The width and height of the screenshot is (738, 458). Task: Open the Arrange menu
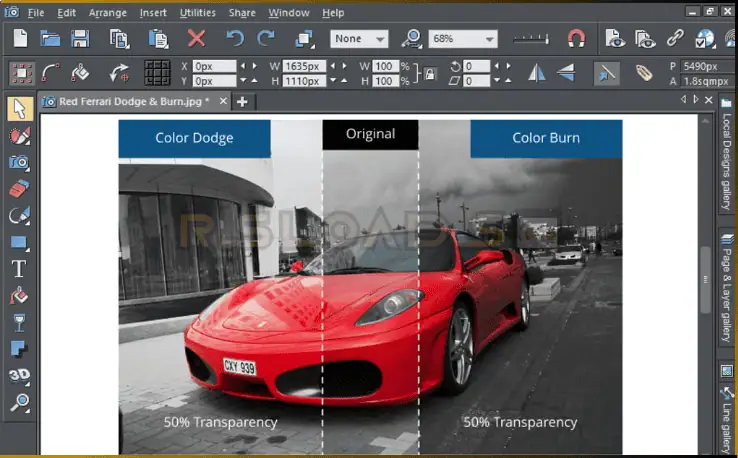point(108,13)
